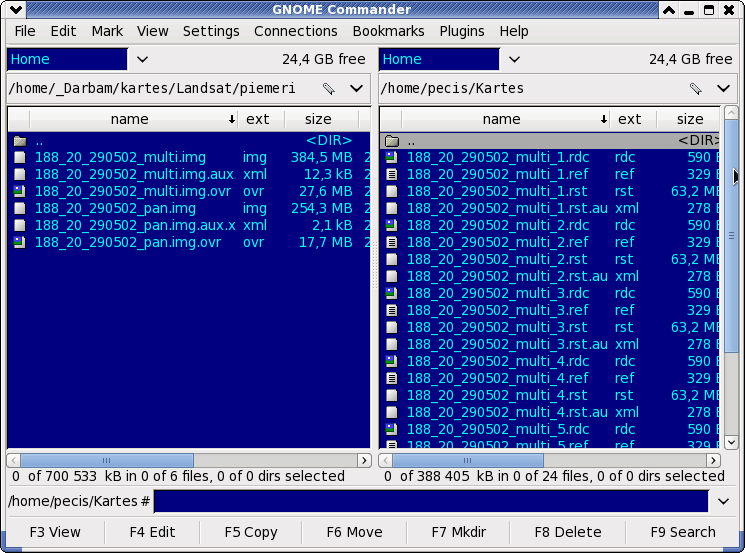Open the Edit menu
Viewport: 745px width, 553px height.
[63, 31]
